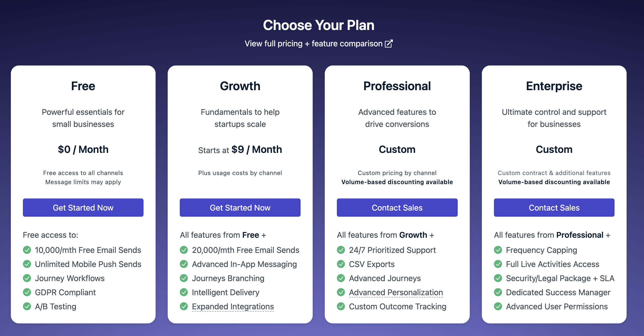Click the checkmark icon next to A/B Testing
This screenshot has height=336, width=644.
click(x=27, y=306)
